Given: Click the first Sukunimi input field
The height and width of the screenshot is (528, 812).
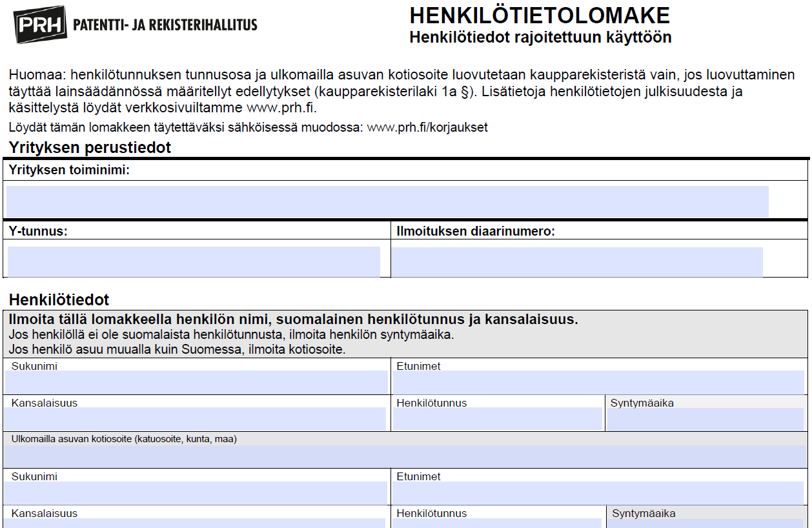Looking at the screenshot, I should click(197, 382).
